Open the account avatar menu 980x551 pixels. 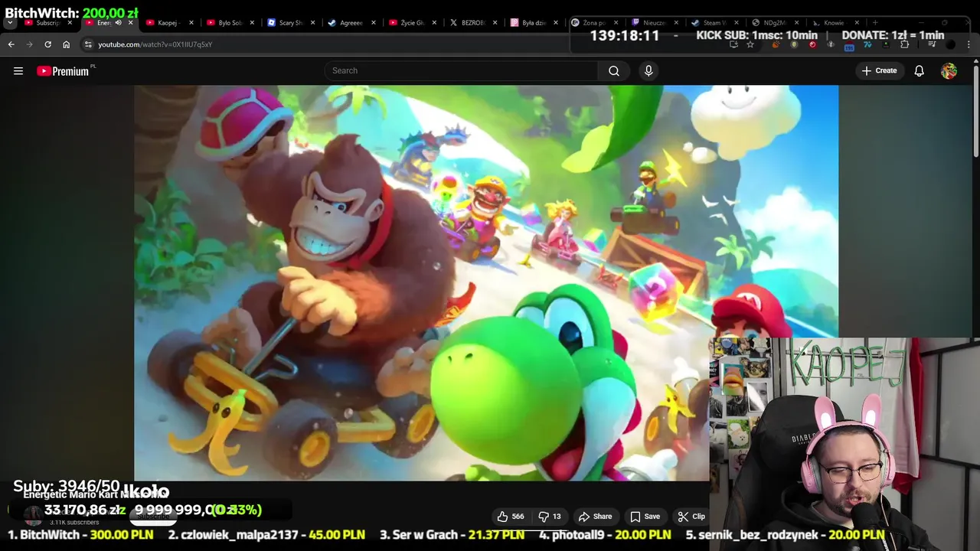tap(949, 70)
